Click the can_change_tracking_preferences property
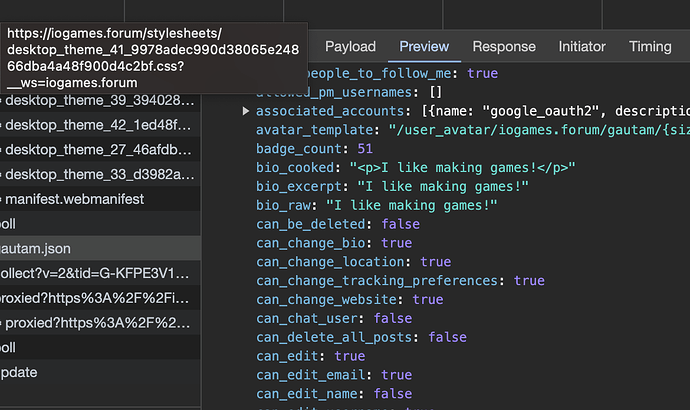 coord(400,281)
